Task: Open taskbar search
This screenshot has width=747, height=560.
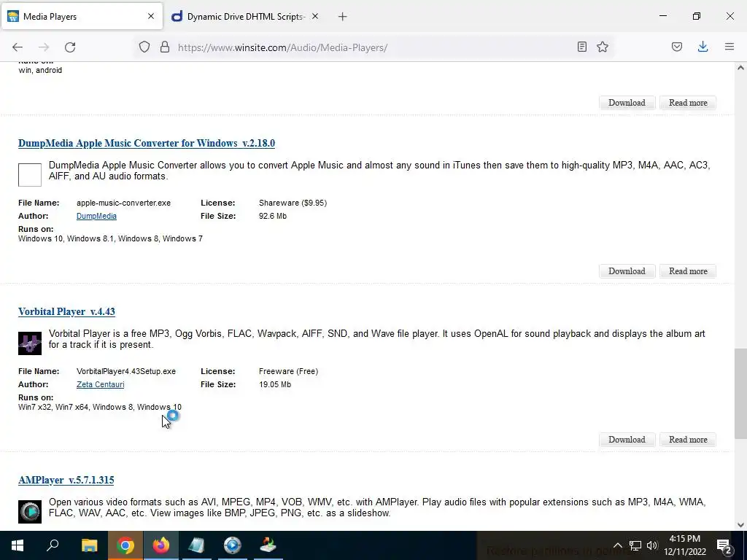Action: click(53, 545)
